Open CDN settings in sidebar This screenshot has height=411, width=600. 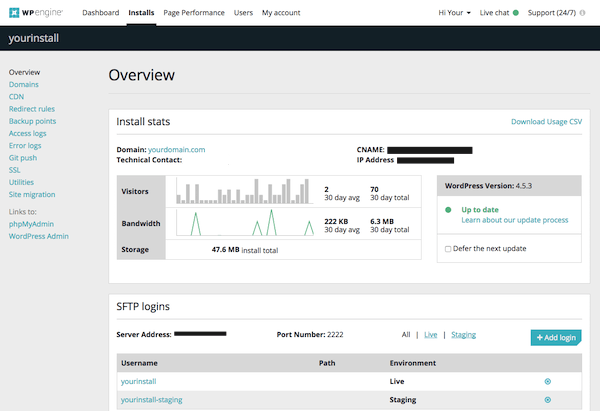pos(16,97)
